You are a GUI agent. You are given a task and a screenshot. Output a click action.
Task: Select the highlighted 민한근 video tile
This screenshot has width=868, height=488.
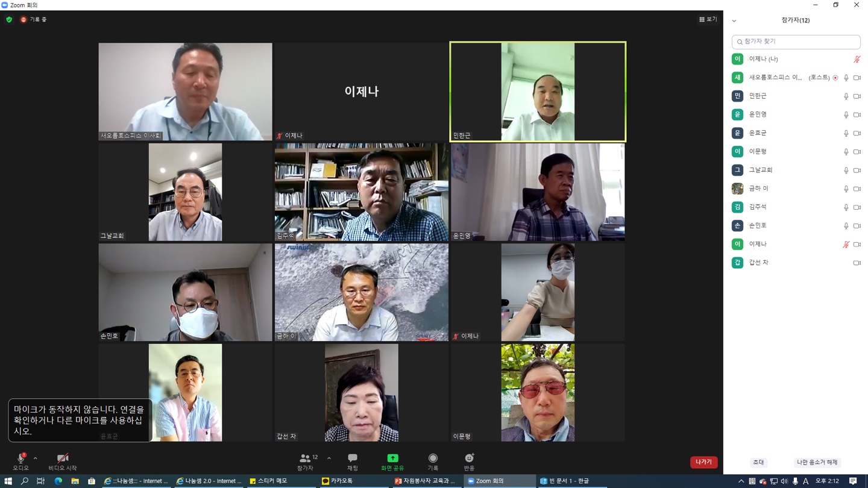(538, 92)
